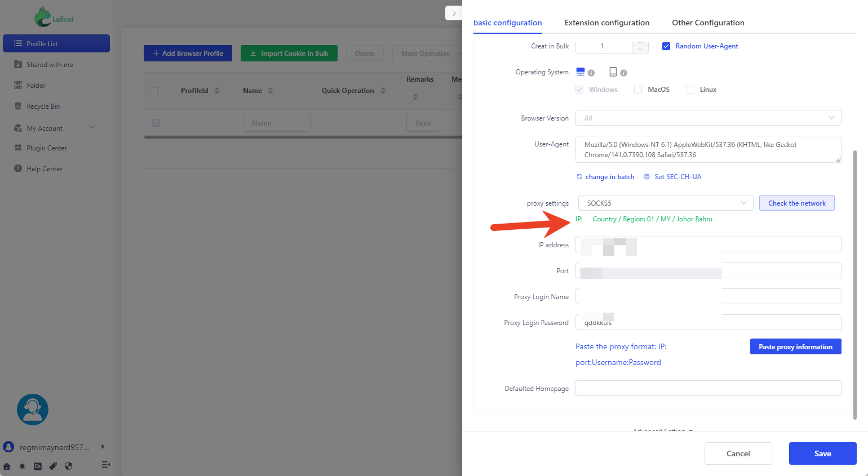Click the Paste proxy information button

pos(795,346)
